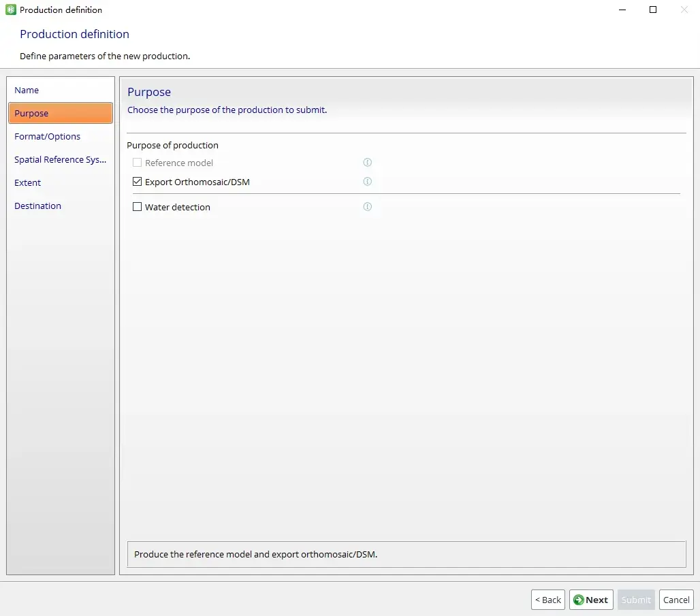700x616 pixels.
Task: Close the Production definition window
Action: point(684,10)
